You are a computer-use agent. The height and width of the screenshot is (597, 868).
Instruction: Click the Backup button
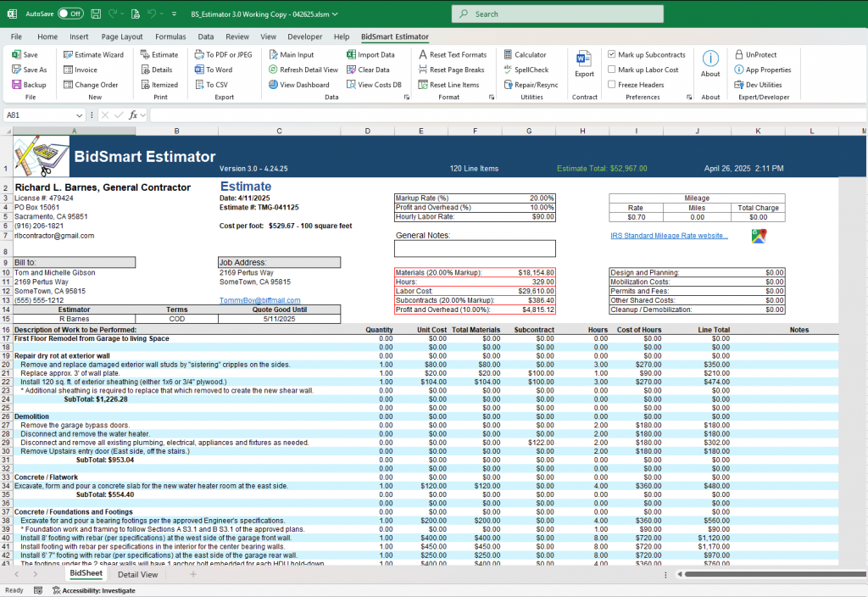coord(29,85)
